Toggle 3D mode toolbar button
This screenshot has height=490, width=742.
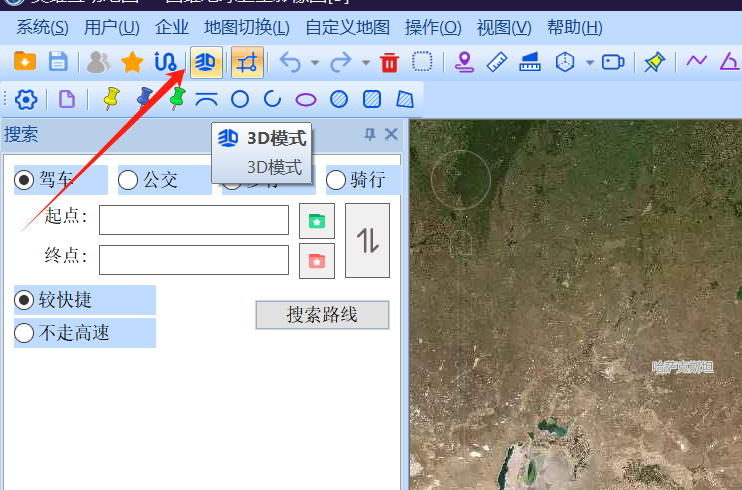pyautogui.click(x=206, y=62)
